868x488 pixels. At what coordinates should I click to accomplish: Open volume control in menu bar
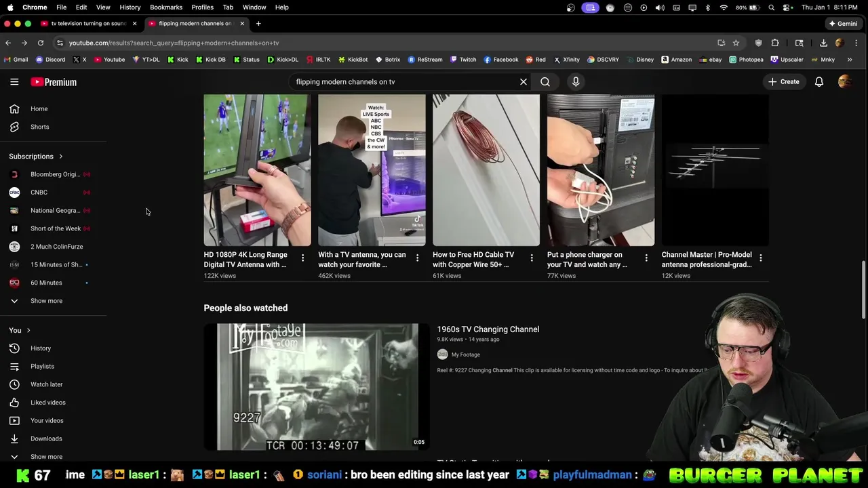[x=660, y=7]
